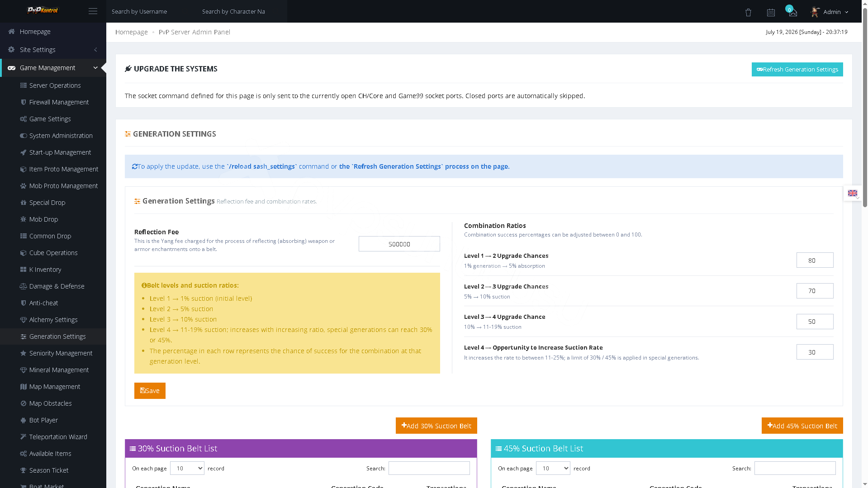Viewport: 868px width, 488px height.
Task: Click the Firewall Management shield icon
Action: [x=24, y=102]
